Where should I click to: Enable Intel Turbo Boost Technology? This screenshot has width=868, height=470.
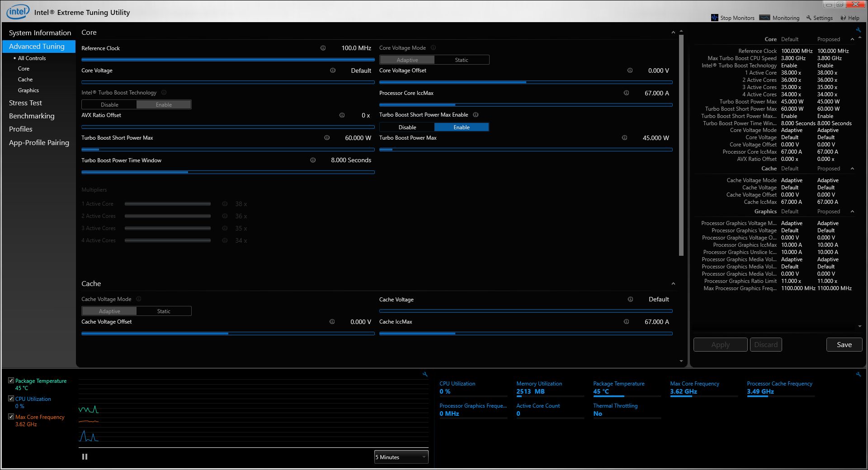164,104
